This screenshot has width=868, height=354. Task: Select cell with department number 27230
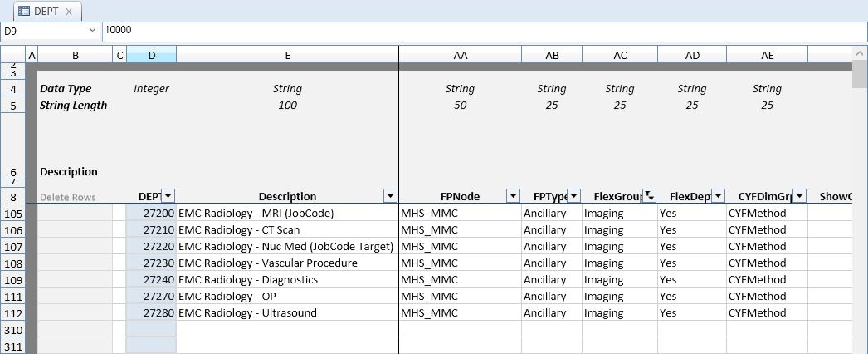coord(151,263)
